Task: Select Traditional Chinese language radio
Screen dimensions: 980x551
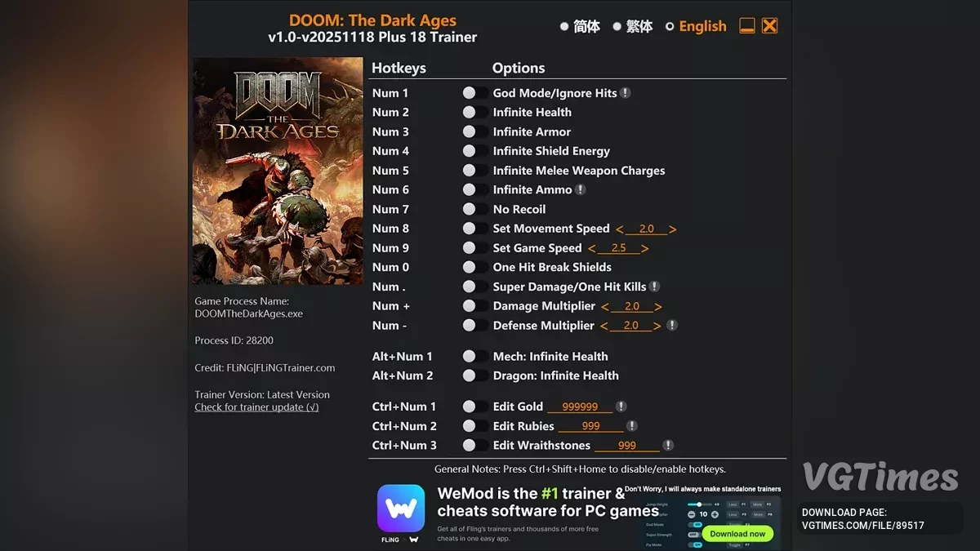Action: tap(617, 26)
